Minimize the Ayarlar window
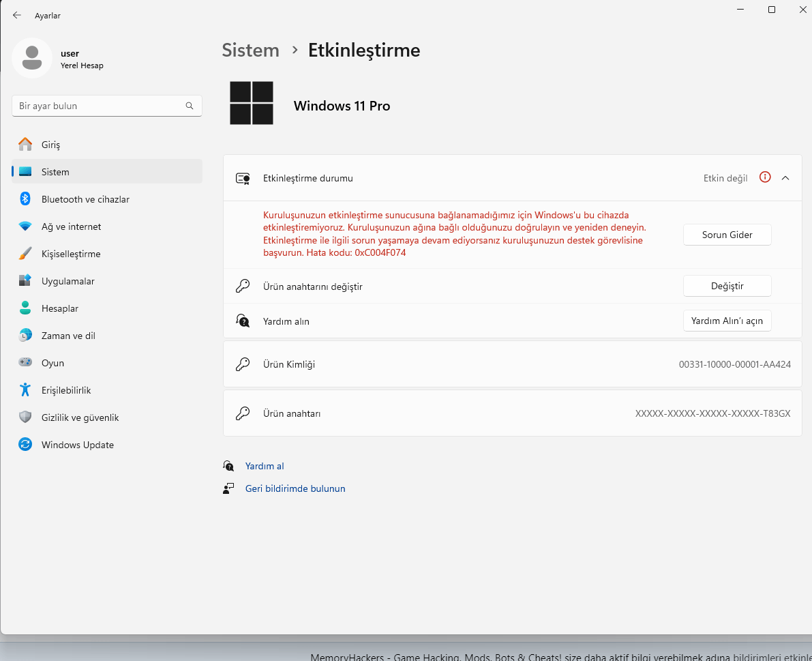Viewport: 812px width, 661px height. [740, 10]
